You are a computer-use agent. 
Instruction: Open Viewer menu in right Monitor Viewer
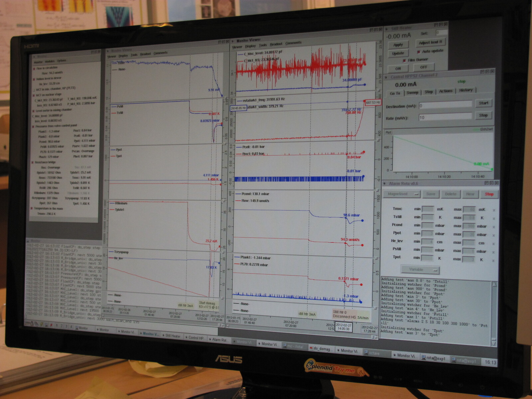click(x=237, y=47)
